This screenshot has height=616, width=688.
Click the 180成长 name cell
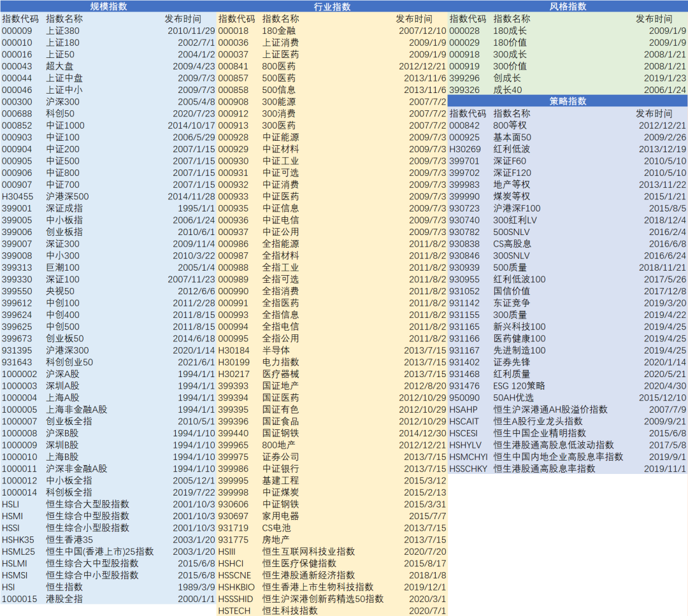tap(510, 31)
